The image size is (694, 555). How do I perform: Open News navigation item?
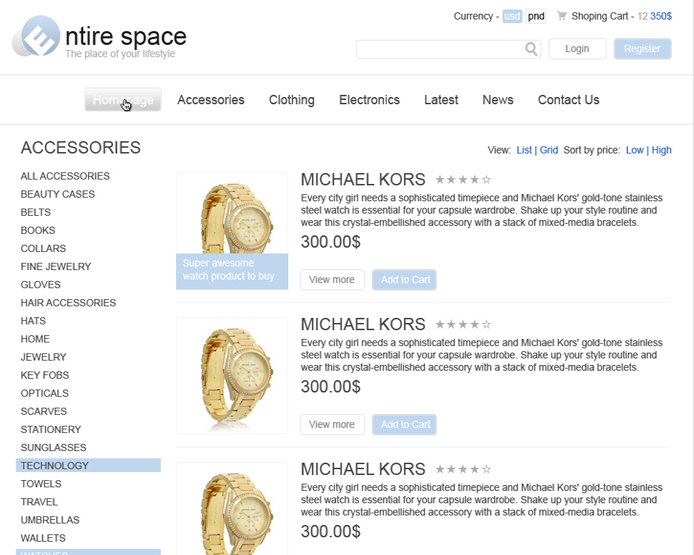[x=497, y=100]
